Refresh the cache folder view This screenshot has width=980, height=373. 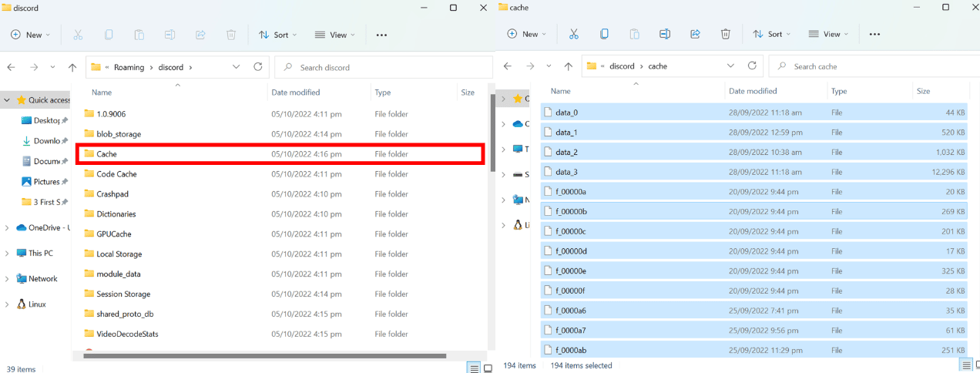tap(753, 66)
